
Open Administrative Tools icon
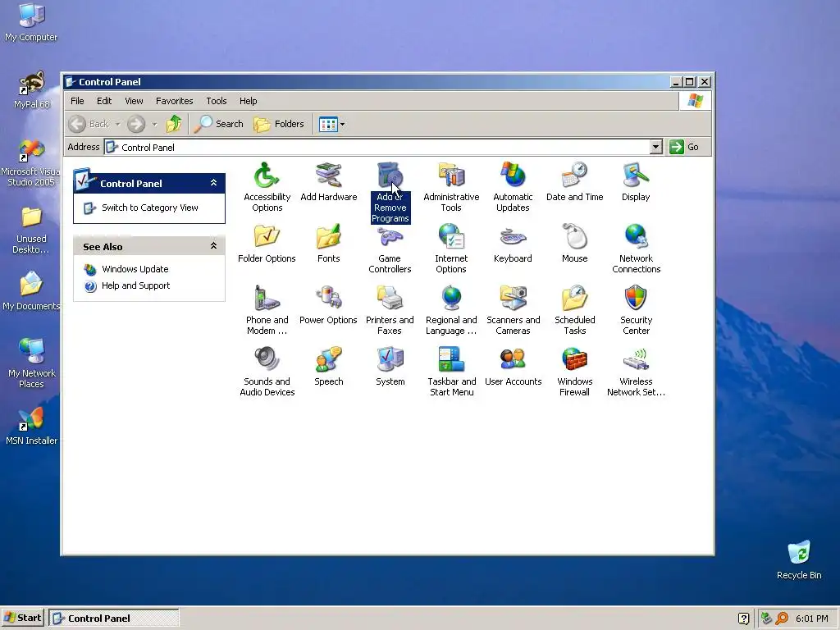point(451,187)
